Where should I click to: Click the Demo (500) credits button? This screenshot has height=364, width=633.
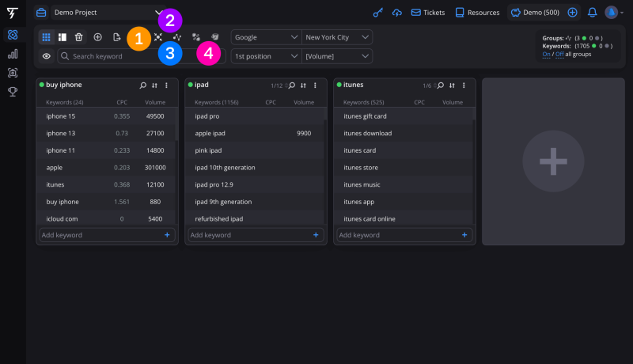[x=534, y=13]
